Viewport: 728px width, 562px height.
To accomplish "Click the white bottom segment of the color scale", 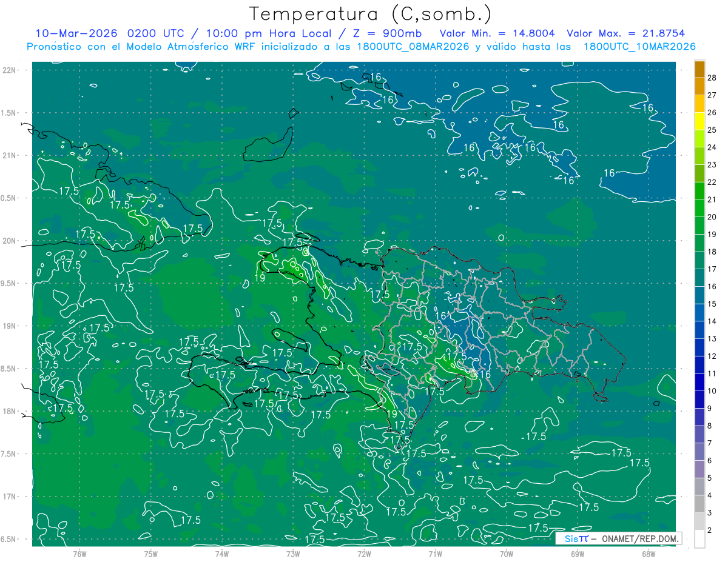I will [699, 539].
